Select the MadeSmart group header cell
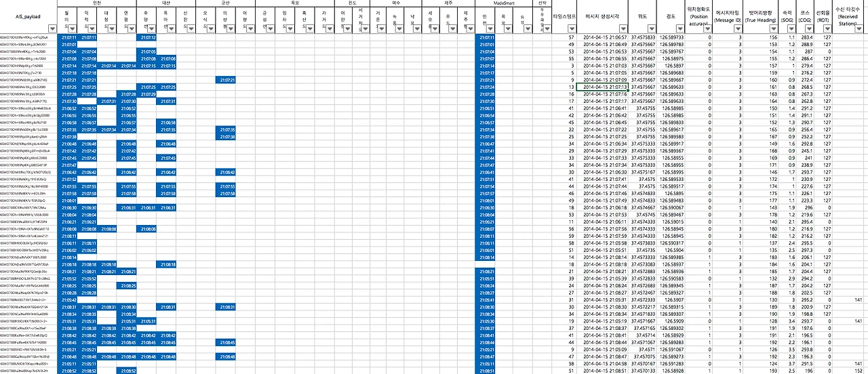The height and width of the screenshot is (374, 868). [x=505, y=3]
